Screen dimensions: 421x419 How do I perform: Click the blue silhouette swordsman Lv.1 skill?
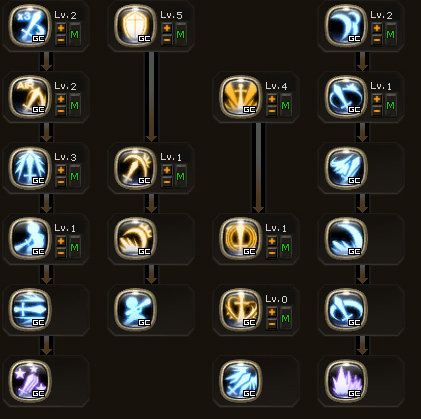coord(30,239)
